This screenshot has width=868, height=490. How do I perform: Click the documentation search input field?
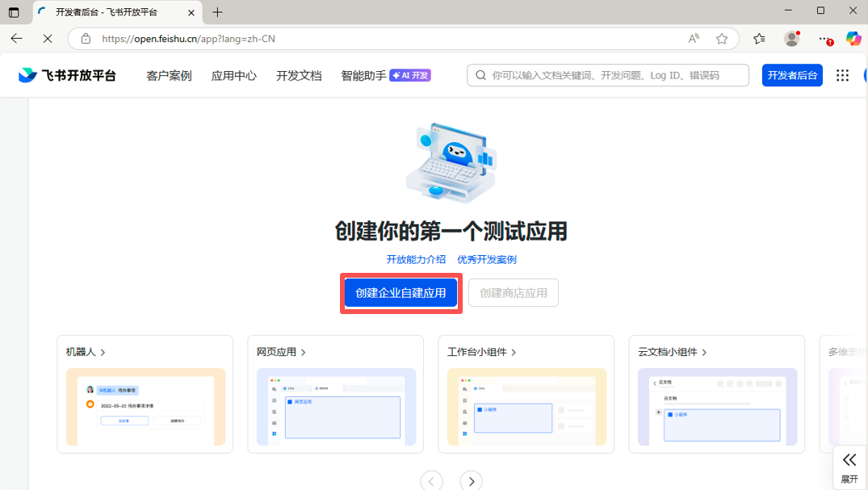(606, 74)
